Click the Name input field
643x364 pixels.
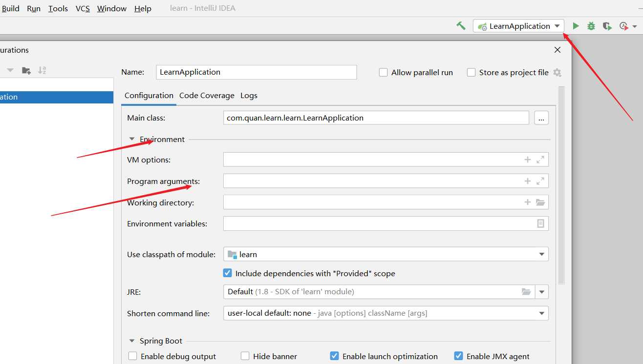[257, 72]
